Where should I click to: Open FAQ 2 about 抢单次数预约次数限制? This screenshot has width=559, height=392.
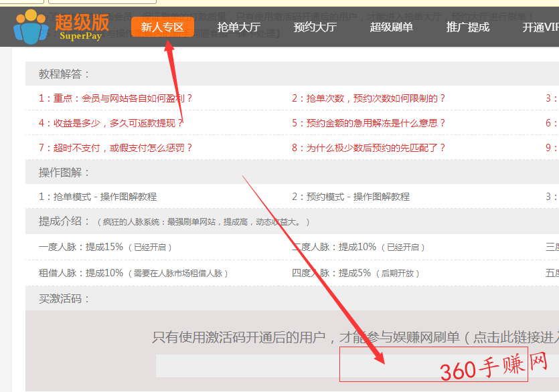click(x=368, y=98)
